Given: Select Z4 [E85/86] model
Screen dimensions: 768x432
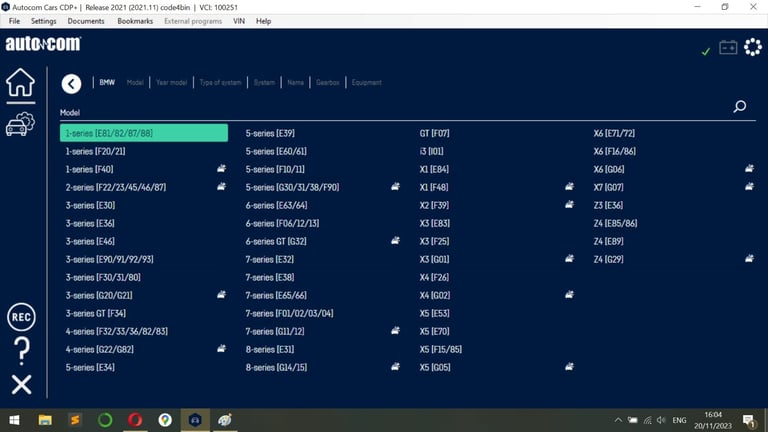Looking at the screenshot, I should tap(615, 223).
